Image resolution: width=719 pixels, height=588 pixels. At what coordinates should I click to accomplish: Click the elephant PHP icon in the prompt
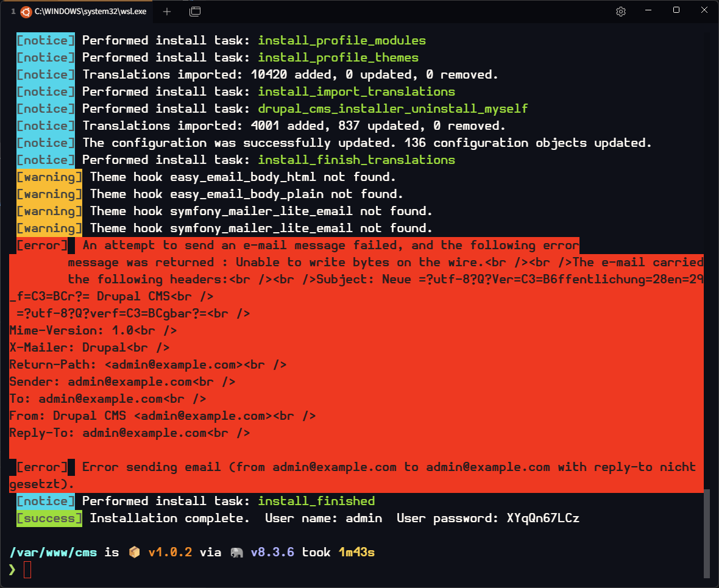point(236,552)
